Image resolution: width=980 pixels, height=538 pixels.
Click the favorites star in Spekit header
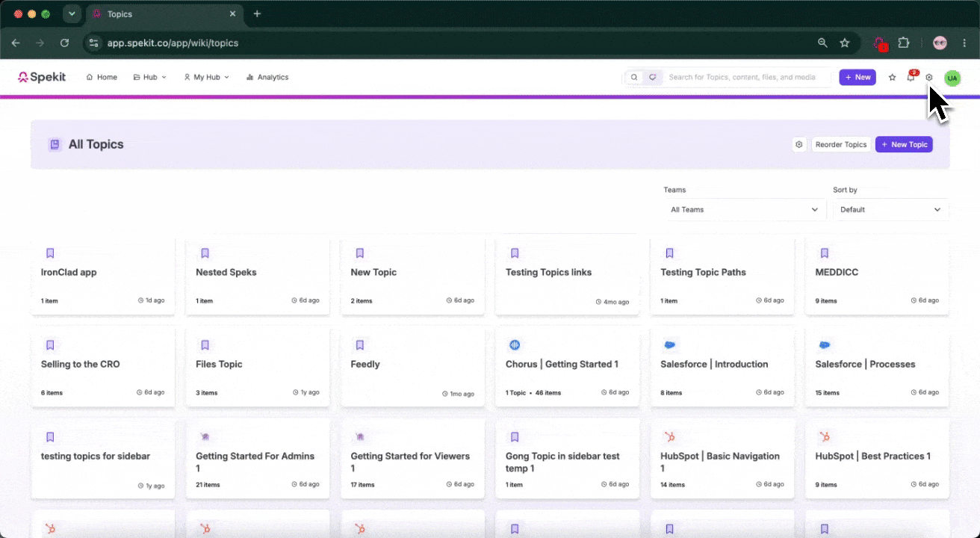(892, 77)
